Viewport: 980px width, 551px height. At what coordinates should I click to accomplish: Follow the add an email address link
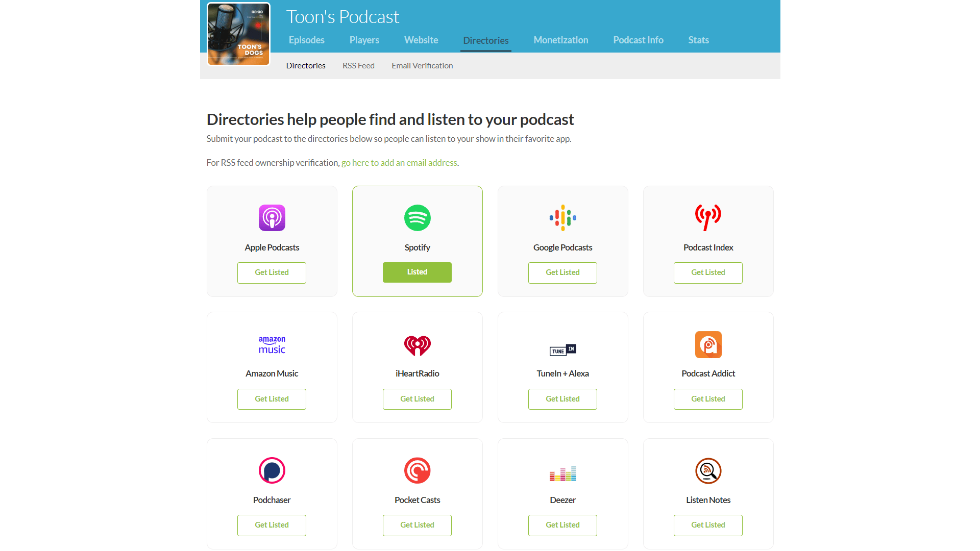(399, 163)
